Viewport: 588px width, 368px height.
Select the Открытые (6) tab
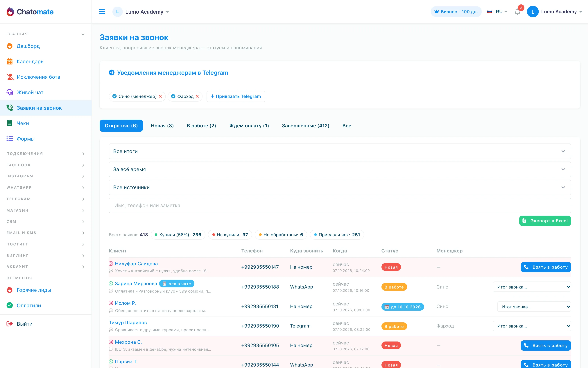[x=121, y=126]
